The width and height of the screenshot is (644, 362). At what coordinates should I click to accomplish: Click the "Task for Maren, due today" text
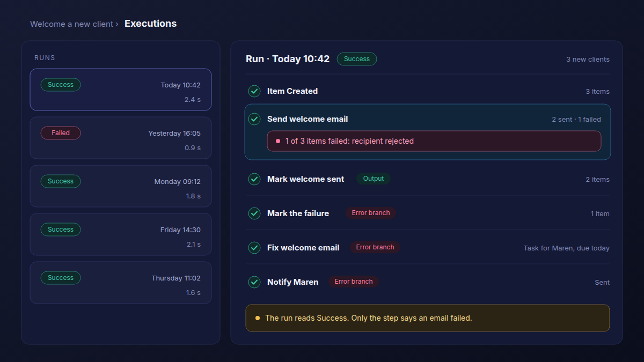click(x=567, y=248)
